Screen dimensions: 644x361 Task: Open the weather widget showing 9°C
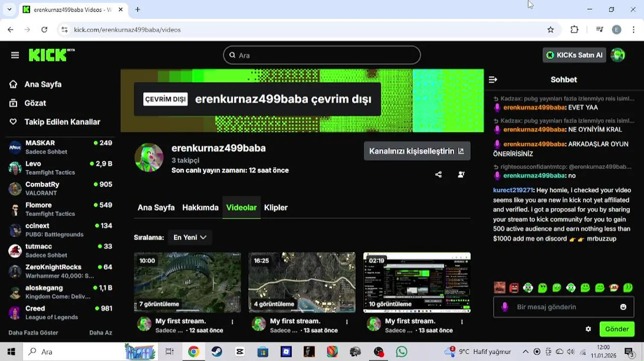pyautogui.click(x=477, y=352)
